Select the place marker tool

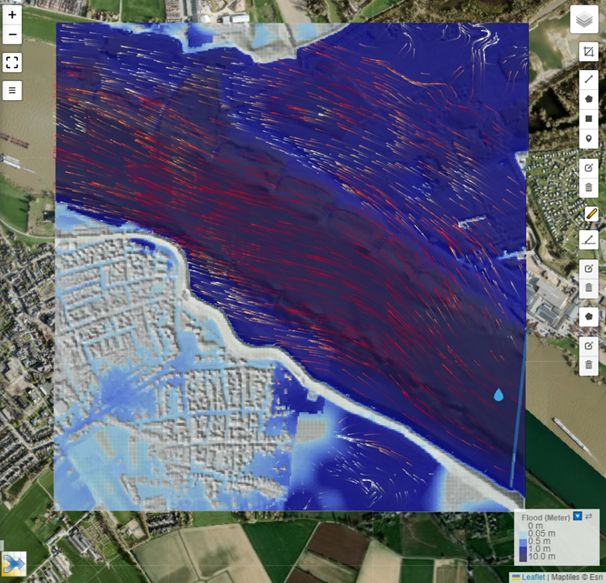pos(588,139)
